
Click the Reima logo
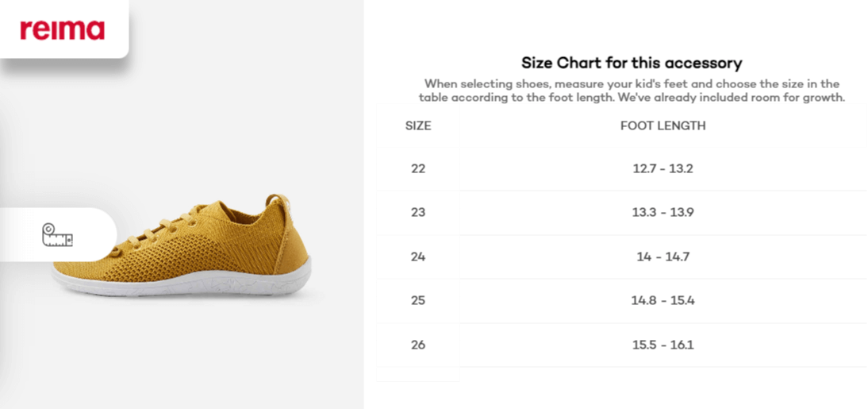coord(62,30)
